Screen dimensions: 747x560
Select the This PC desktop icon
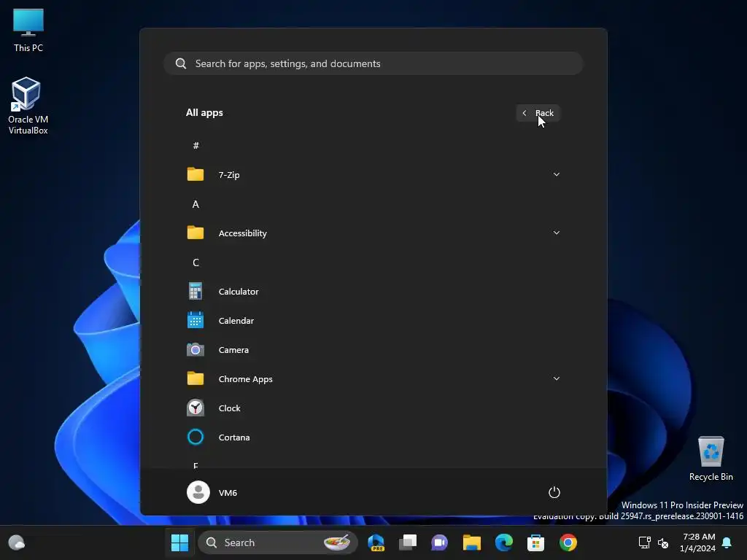coord(28,31)
